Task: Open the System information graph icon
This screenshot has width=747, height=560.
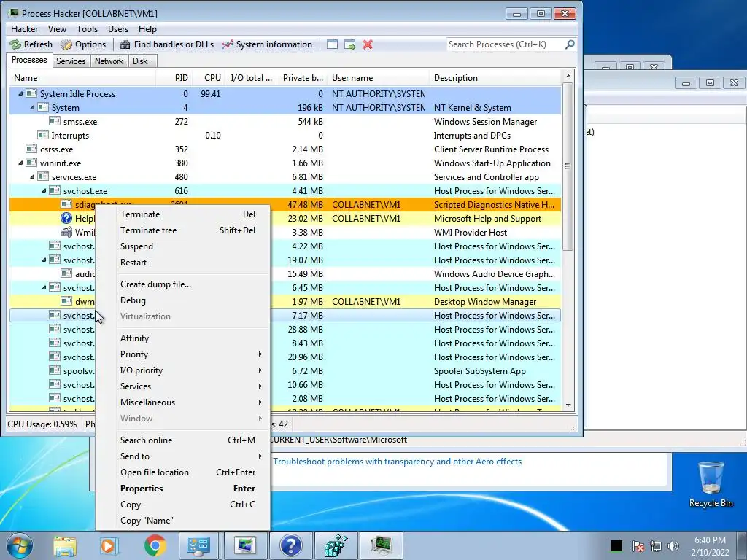Action: (x=228, y=44)
